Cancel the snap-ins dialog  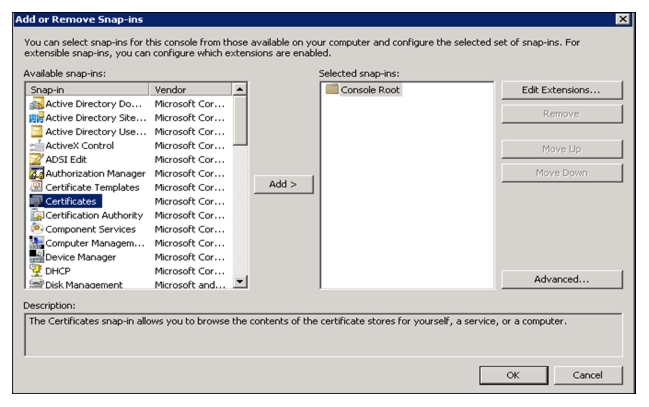[588, 375]
